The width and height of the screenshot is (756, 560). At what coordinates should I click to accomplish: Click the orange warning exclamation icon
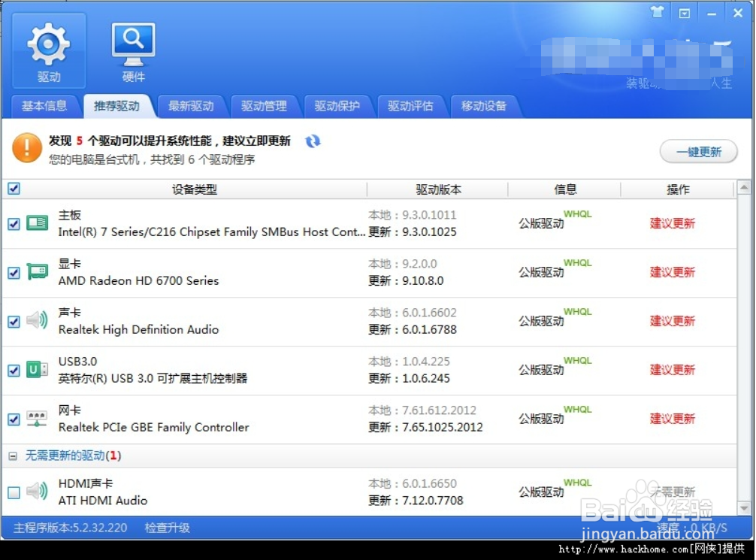pos(27,148)
